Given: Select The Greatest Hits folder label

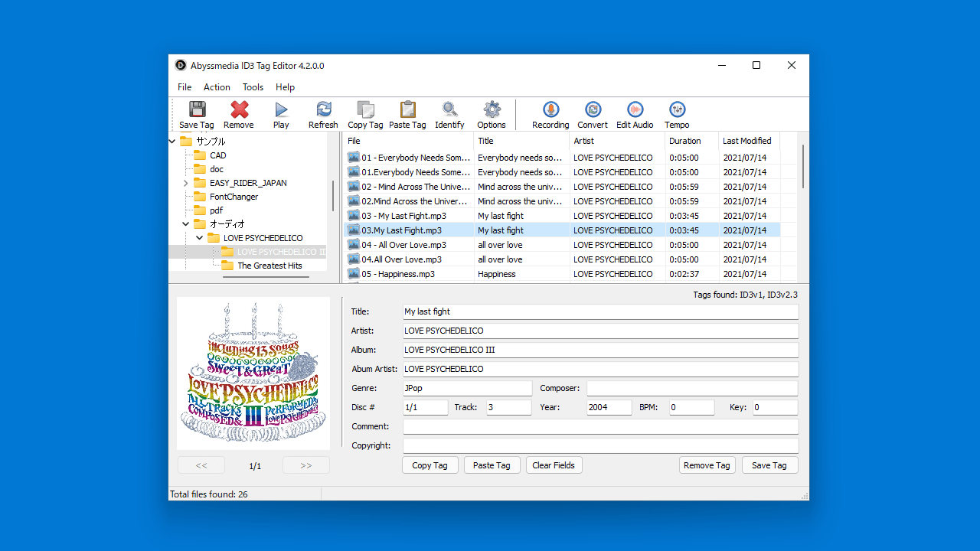Looking at the screenshot, I should click(x=269, y=266).
